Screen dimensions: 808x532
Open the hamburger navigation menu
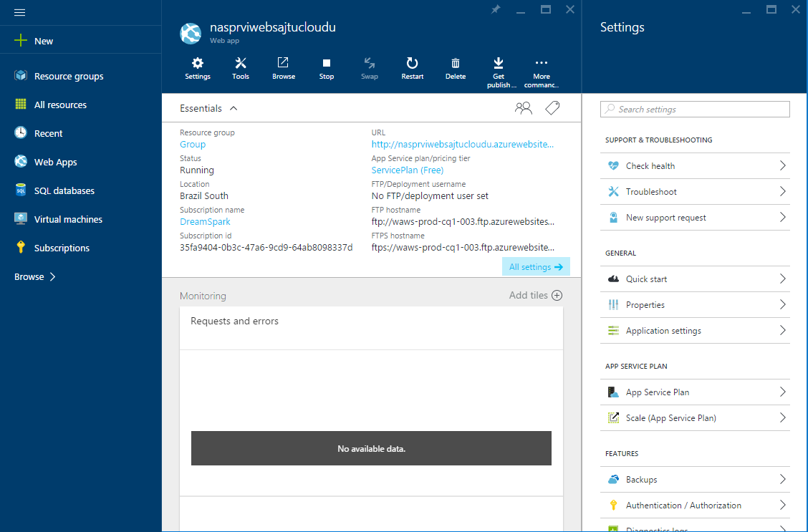point(19,11)
